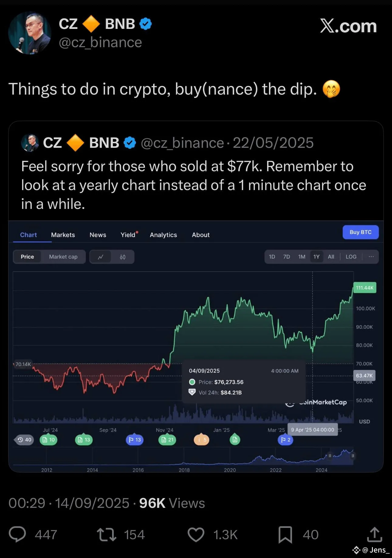392x558 pixels.
Task: Switch to candlestick chart icon
Action: [x=122, y=257]
